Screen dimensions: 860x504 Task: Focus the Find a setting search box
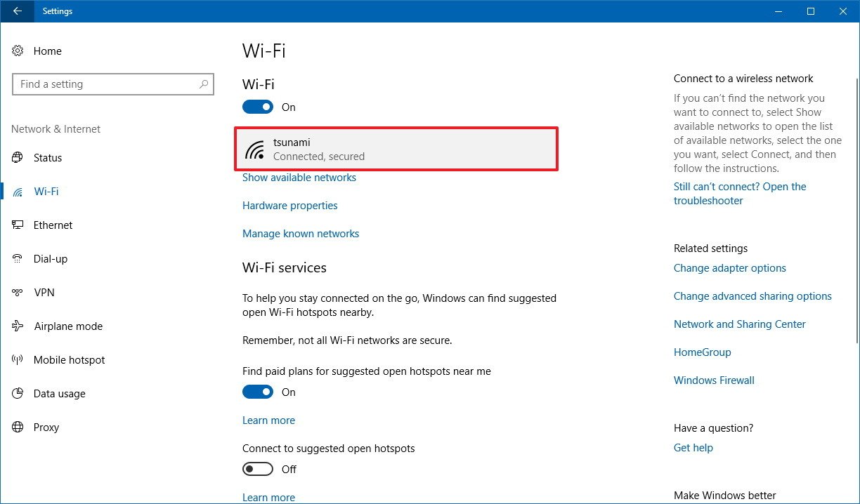coord(105,84)
